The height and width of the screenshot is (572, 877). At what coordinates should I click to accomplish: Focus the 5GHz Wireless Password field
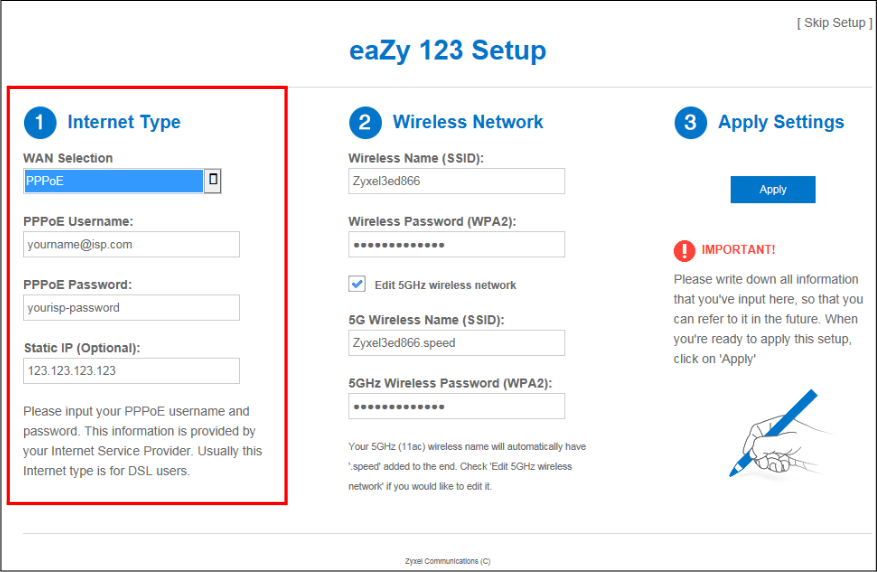point(456,406)
